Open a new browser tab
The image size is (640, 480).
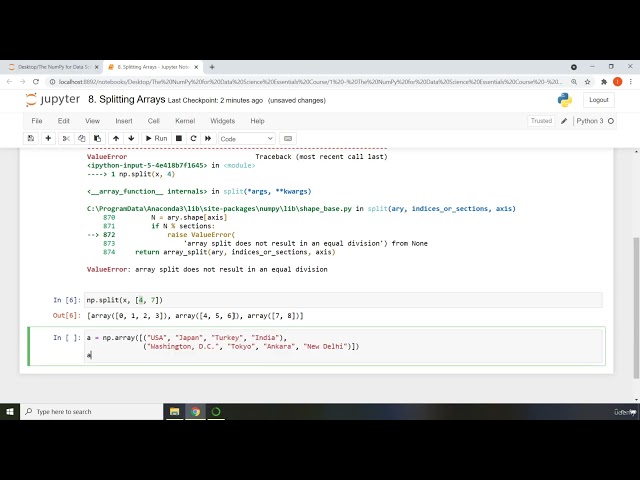212,67
